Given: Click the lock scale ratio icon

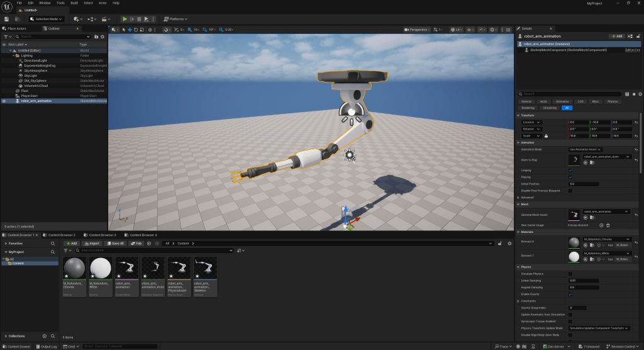Looking at the screenshot, I should point(546,135).
